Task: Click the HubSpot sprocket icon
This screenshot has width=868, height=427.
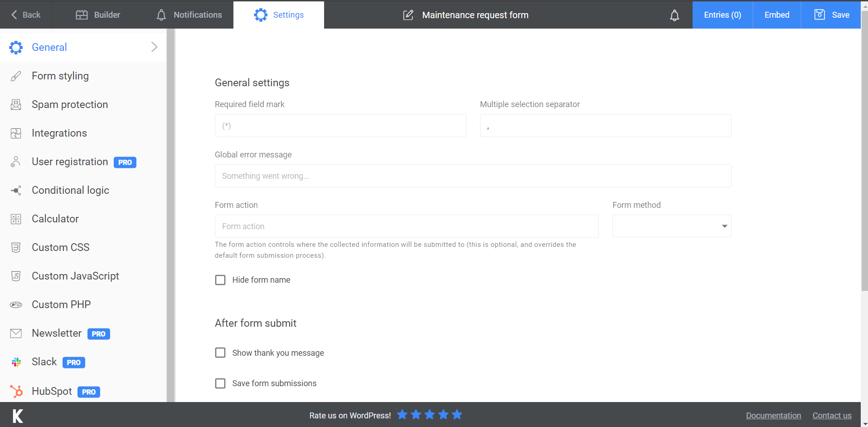Action: (x=16, y=391)
